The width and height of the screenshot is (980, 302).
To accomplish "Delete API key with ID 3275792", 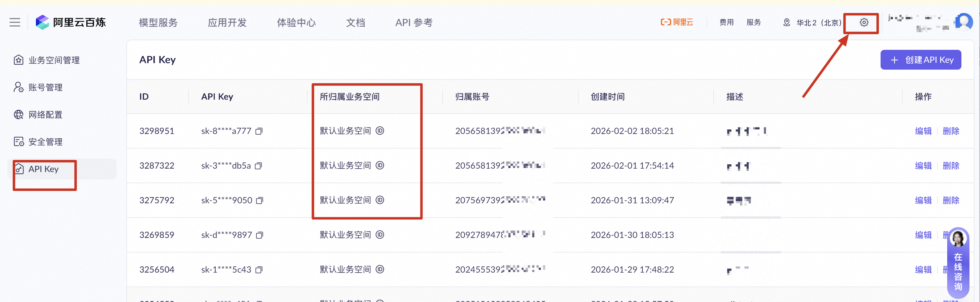I will (951, 200).
